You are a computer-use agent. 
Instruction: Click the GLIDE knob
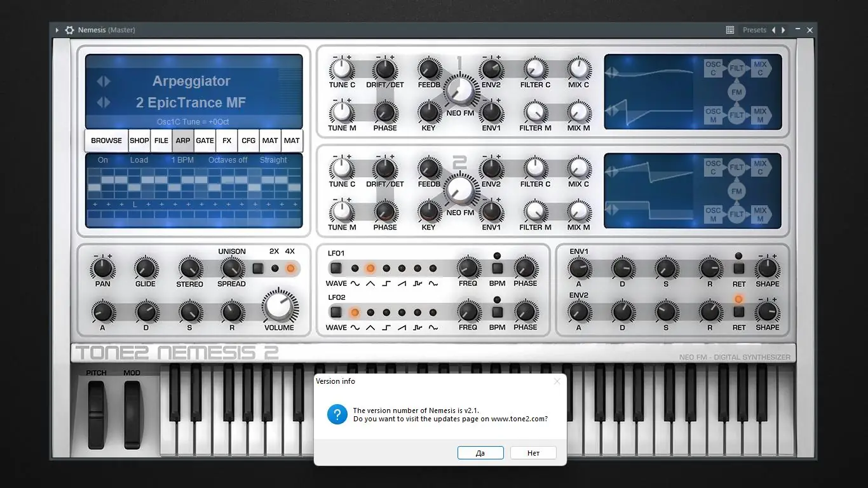click(146, 268)
